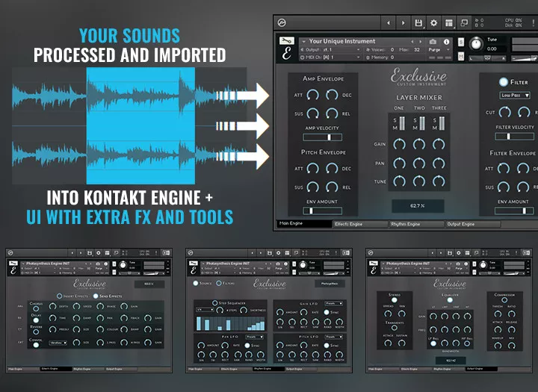
Task: Click the next preset arrow in large window toolbar
Action: [403, 23]
